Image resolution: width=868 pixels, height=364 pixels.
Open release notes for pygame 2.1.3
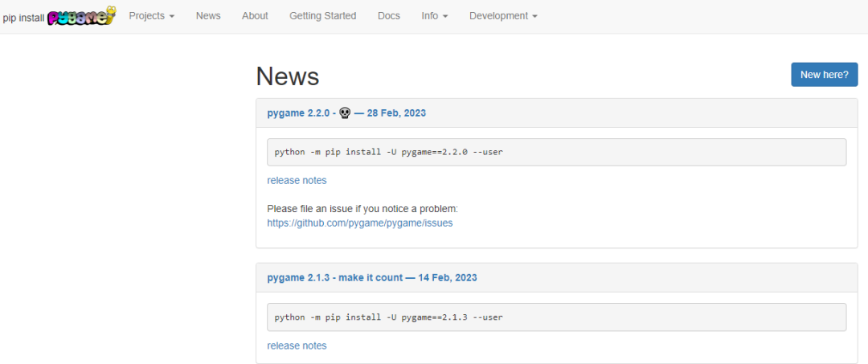297,346
